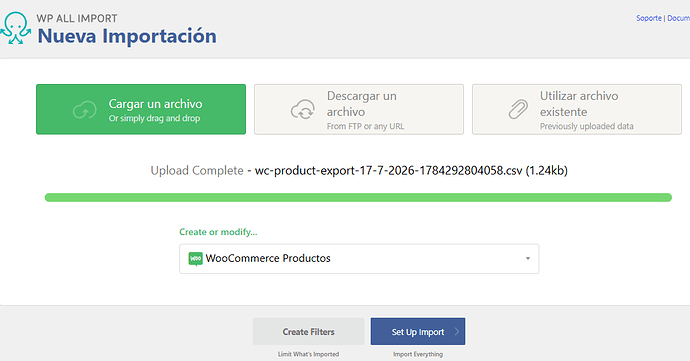Select Descargar un archivo option
Viewport: 690px width, 361px height.
coord(359,109)
